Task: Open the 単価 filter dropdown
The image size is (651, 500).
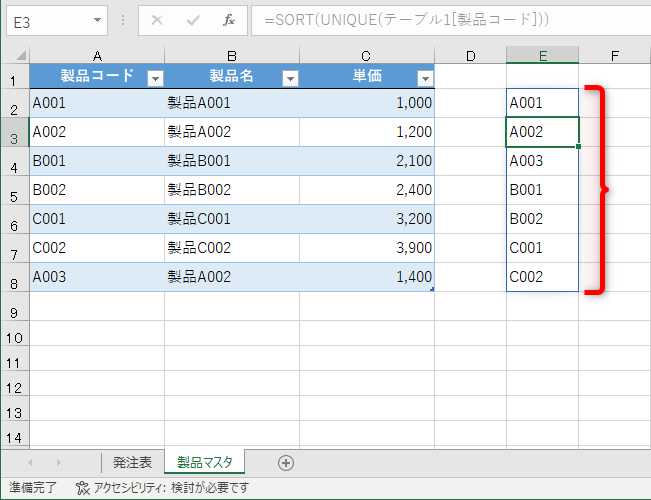Action: click(425, 78)
